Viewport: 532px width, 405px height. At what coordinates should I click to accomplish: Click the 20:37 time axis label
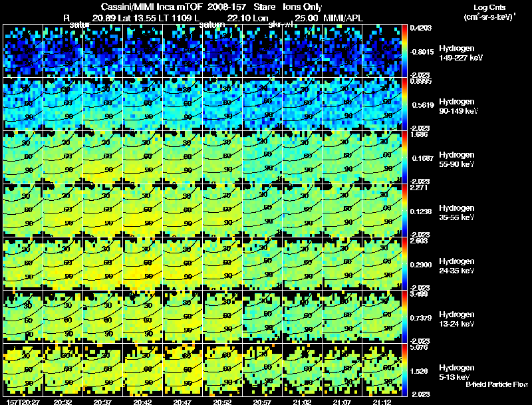pyautogui.click(x=102, y=402)
